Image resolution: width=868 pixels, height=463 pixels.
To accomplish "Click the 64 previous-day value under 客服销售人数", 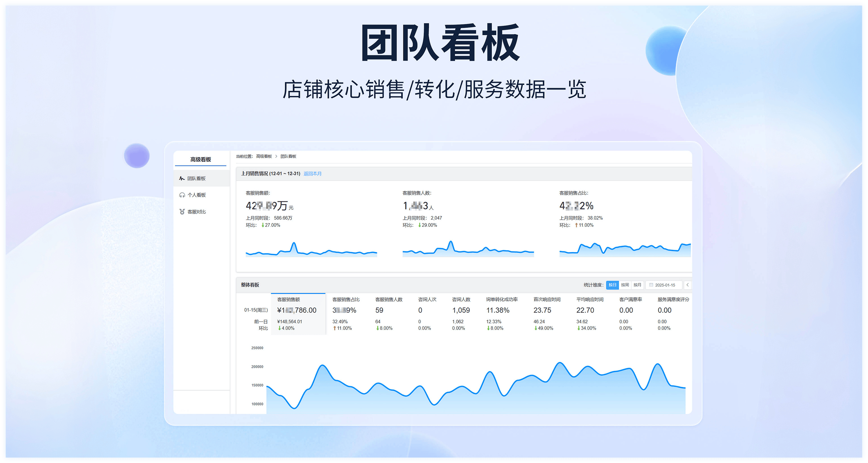I will point(378,322).
